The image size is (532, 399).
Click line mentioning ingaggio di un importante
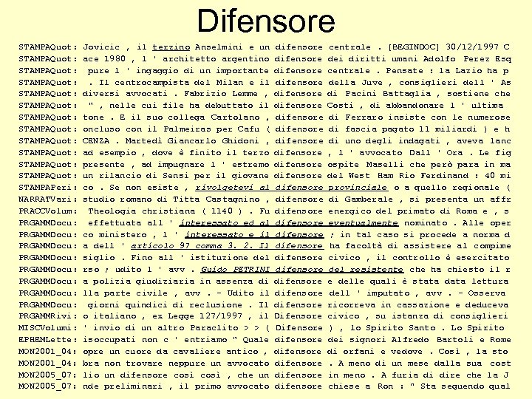(264, 71)
